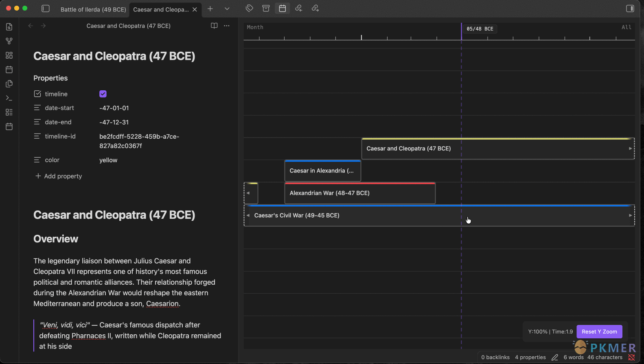The height and width of the screenshot is (364, 644).
Task: Open new tab with plus icon
Action: [210, 9]
